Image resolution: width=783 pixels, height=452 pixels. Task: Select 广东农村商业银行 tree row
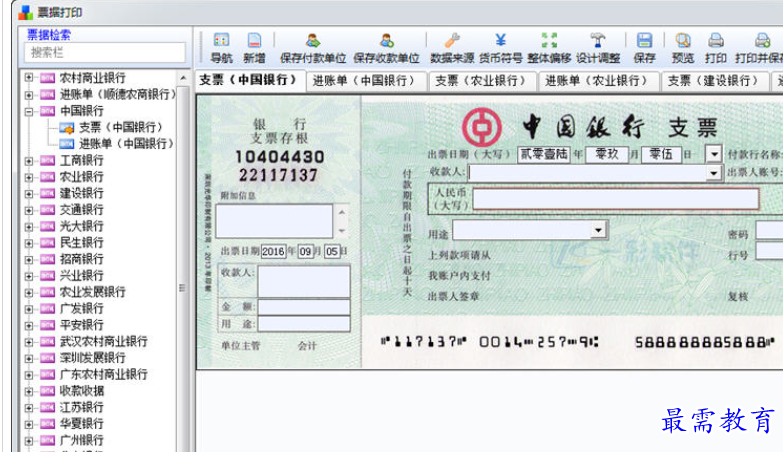coord(104,375)
